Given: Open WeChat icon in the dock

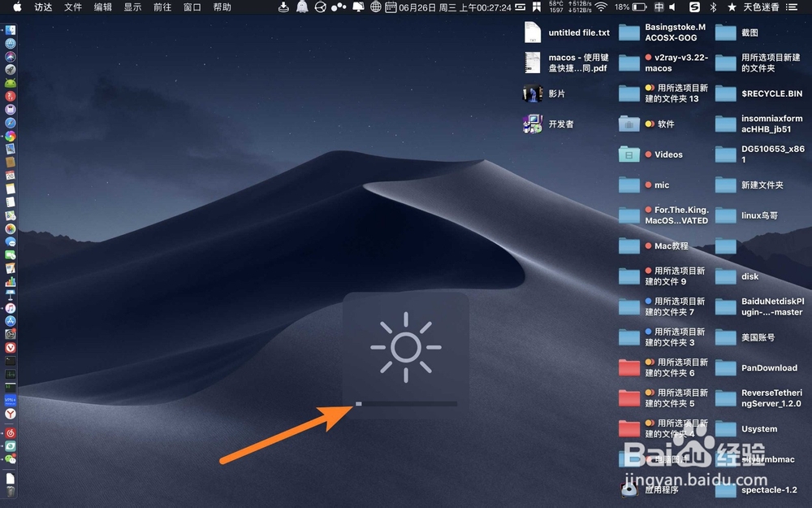Looking at the screenshot, I should [11, 459].
